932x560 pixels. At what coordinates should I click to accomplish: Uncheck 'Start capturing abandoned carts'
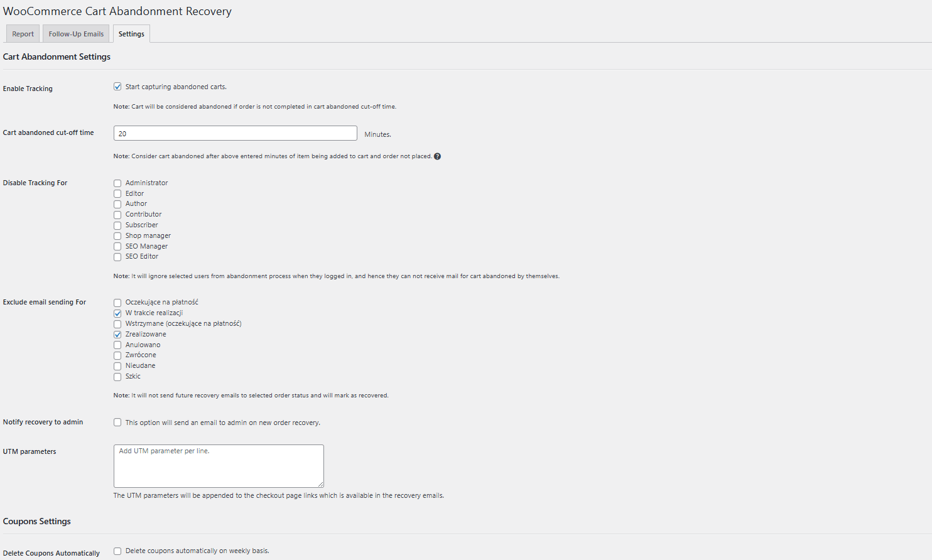[x=117, y=86]
